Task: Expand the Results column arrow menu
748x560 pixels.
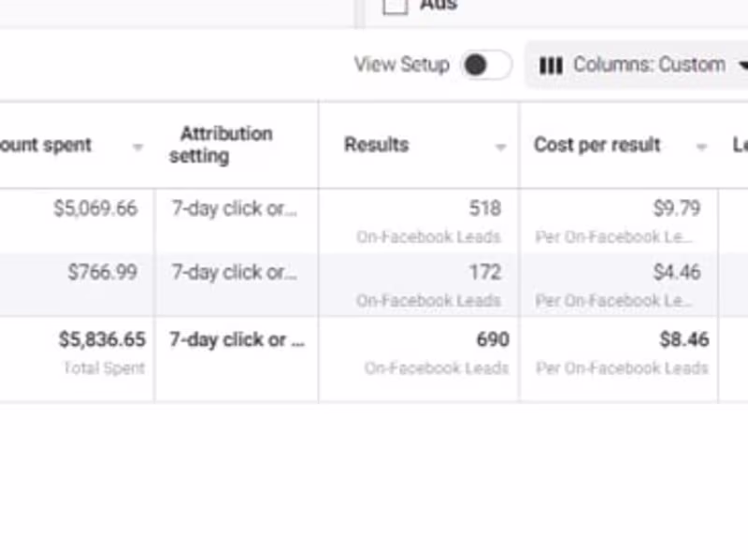Action: coord(500,147)
